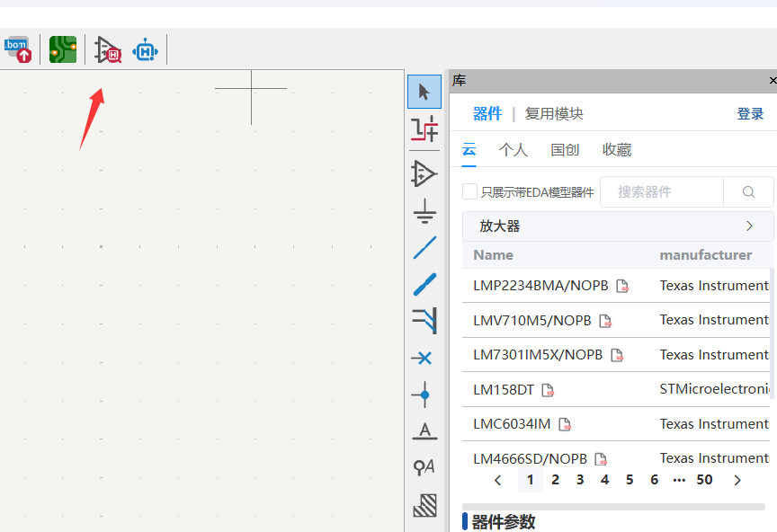This screenshot has width=777, height=532.
Task: Open datasheet icon for LMC6034IM
Action: click(565, 424)
